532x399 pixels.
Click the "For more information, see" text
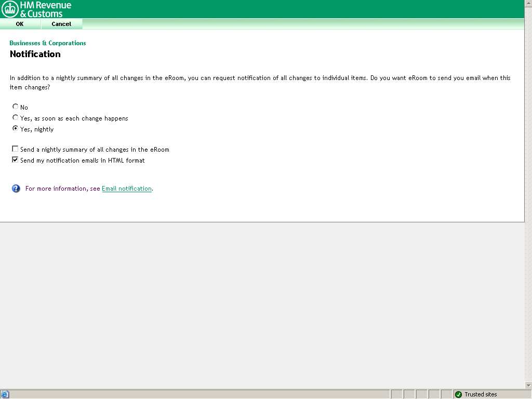(x=62, y=189)
